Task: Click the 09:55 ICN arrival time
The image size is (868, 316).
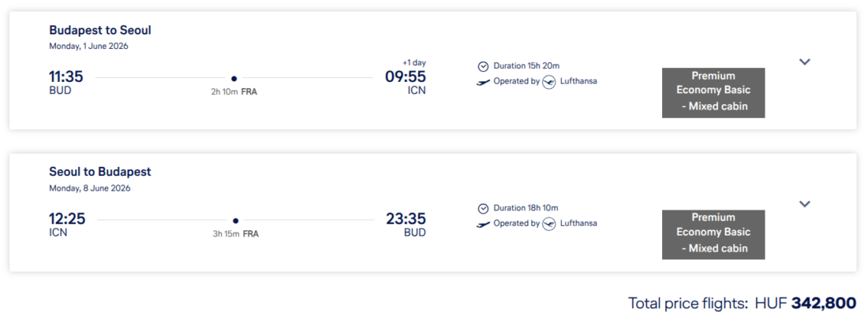Action: (405, 77)
